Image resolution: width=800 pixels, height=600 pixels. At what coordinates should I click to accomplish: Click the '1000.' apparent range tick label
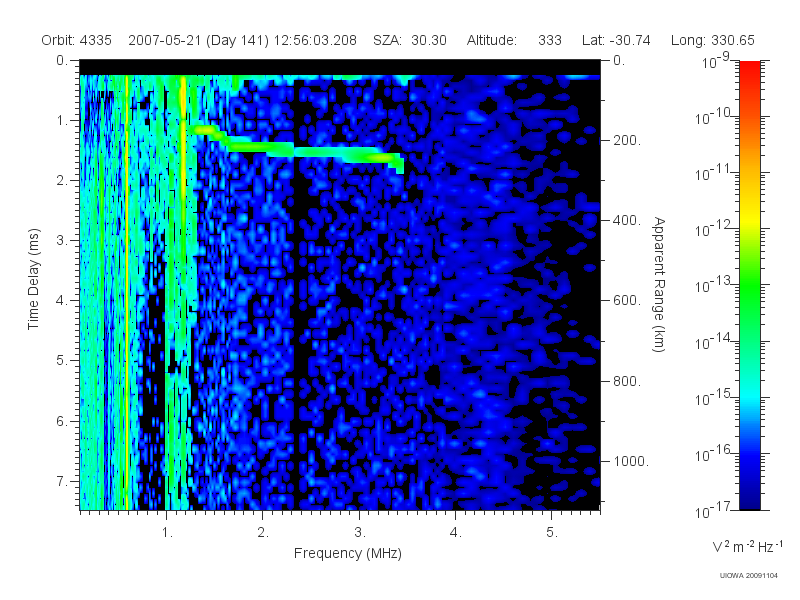[x=631, y=461]
